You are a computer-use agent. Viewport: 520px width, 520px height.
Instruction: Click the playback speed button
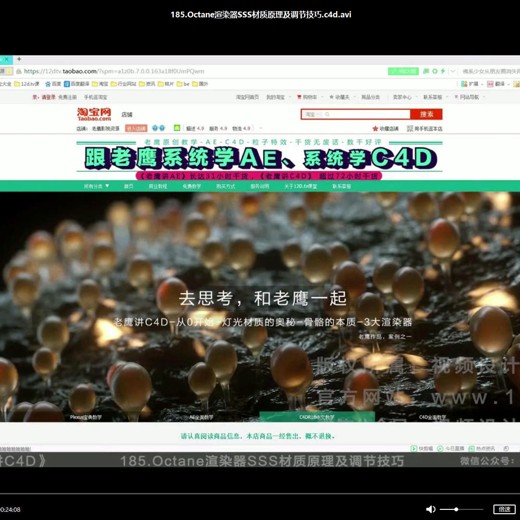pyautogui.click(x=504, y=509)
